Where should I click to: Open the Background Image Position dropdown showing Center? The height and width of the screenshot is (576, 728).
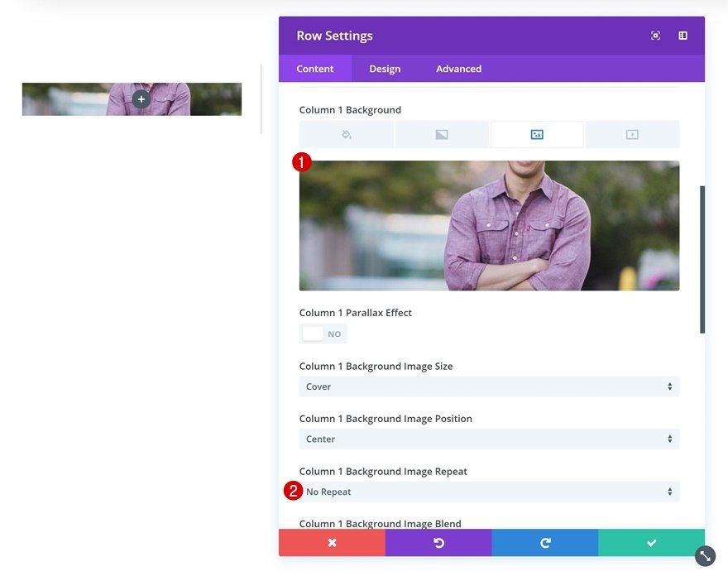[489, 439]
